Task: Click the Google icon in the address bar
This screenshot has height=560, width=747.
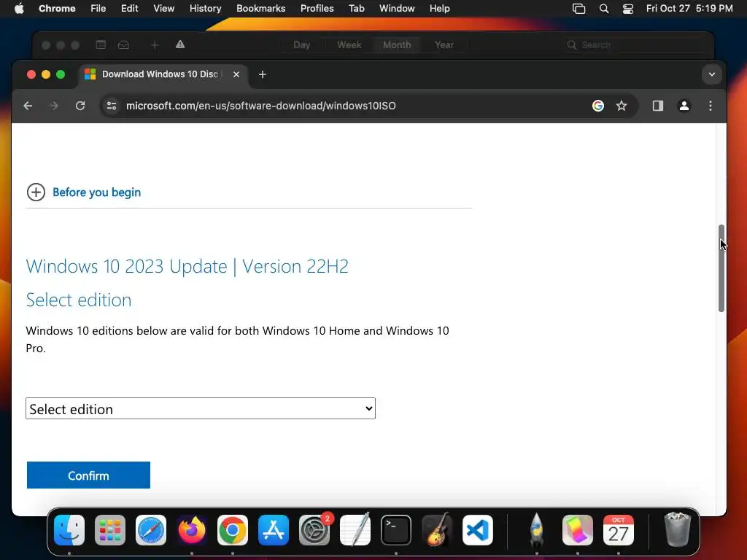Action: pos(598,106)
